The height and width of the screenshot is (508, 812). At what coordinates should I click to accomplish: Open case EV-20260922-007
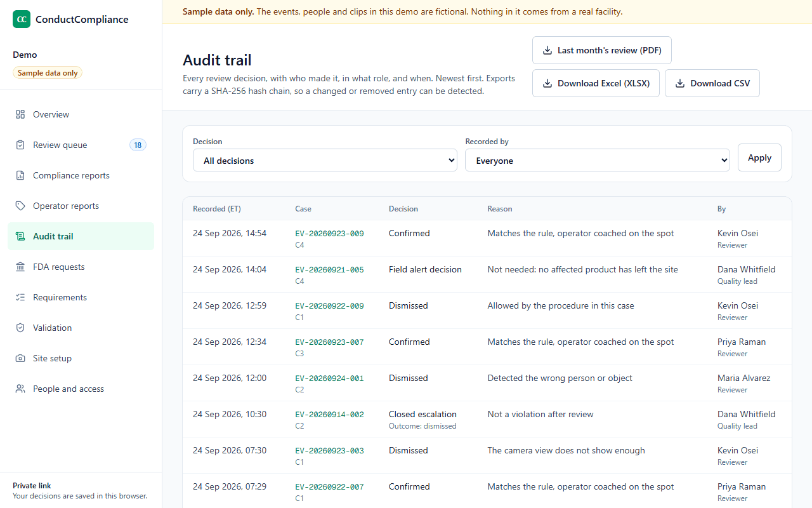[x=329, y=487]
